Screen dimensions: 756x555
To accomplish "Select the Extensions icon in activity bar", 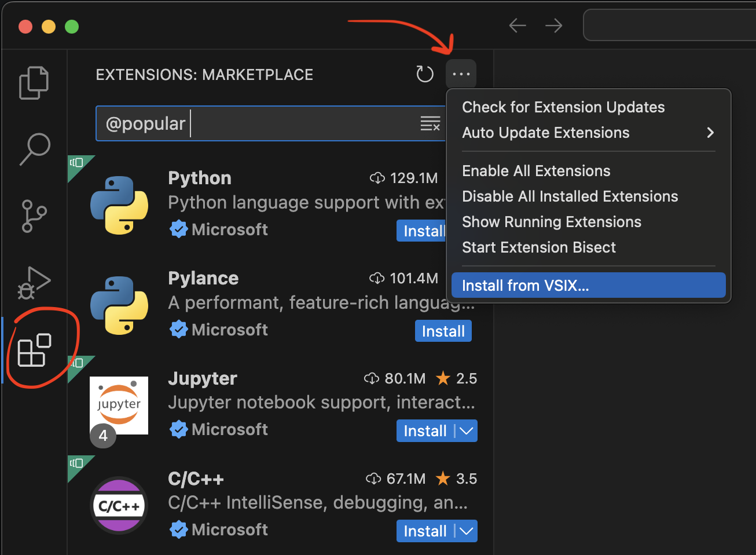I will [34, 350].
